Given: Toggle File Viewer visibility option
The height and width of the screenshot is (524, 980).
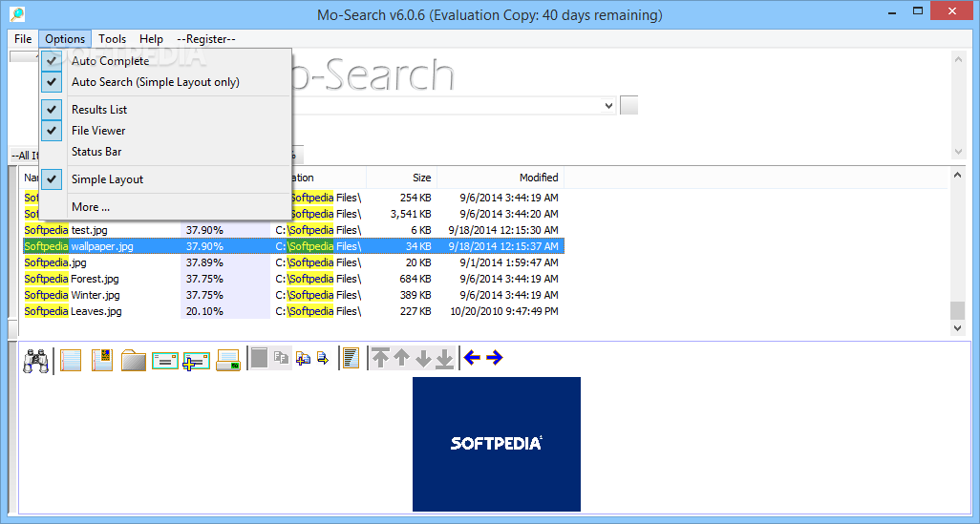Looking at the screenshot, I should click(165, 131).
